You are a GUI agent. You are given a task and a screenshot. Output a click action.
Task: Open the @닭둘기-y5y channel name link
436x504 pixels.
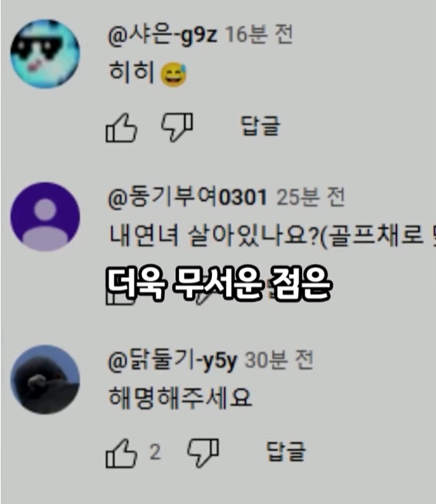click(x=172, y=361)
